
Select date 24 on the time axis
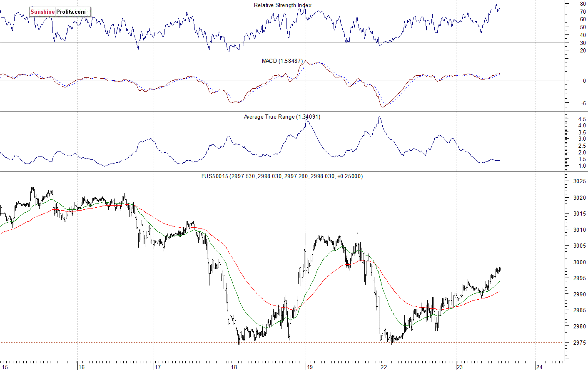pos(539,367)
